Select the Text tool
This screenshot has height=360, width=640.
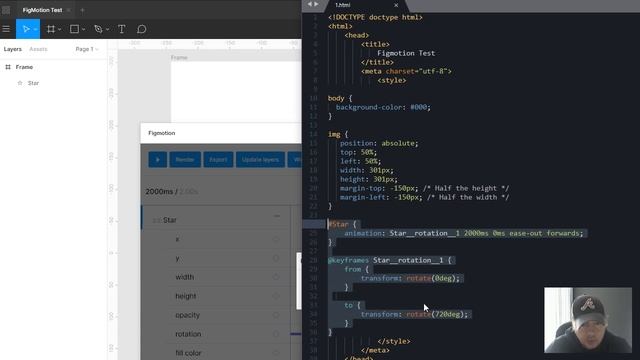pos(121,29)
